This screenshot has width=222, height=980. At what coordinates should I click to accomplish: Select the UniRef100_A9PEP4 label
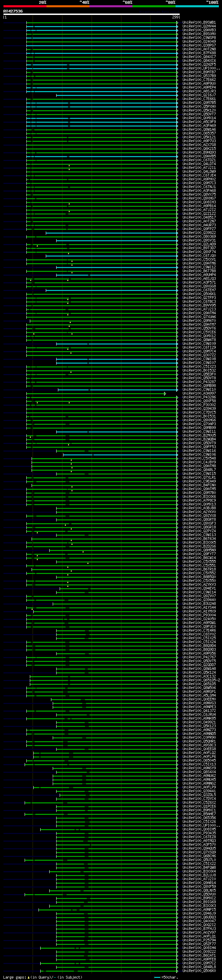coord(199,88)
